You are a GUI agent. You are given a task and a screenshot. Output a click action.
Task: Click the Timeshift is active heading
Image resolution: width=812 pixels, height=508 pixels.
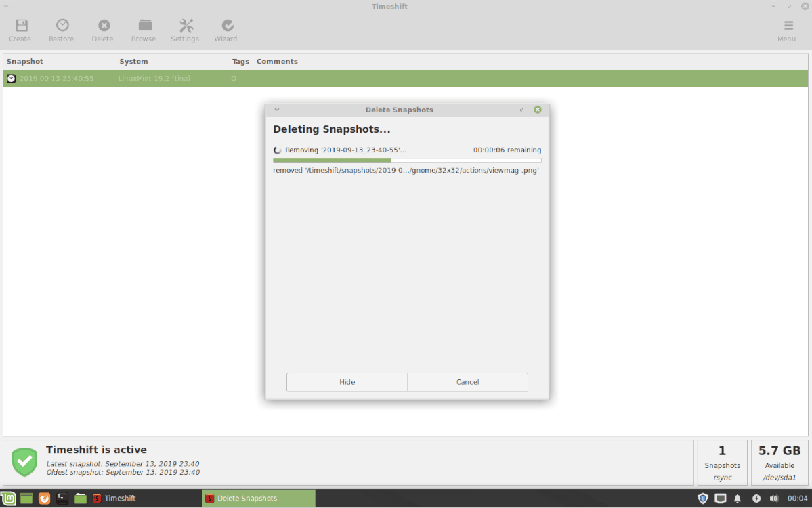(96, 450)
